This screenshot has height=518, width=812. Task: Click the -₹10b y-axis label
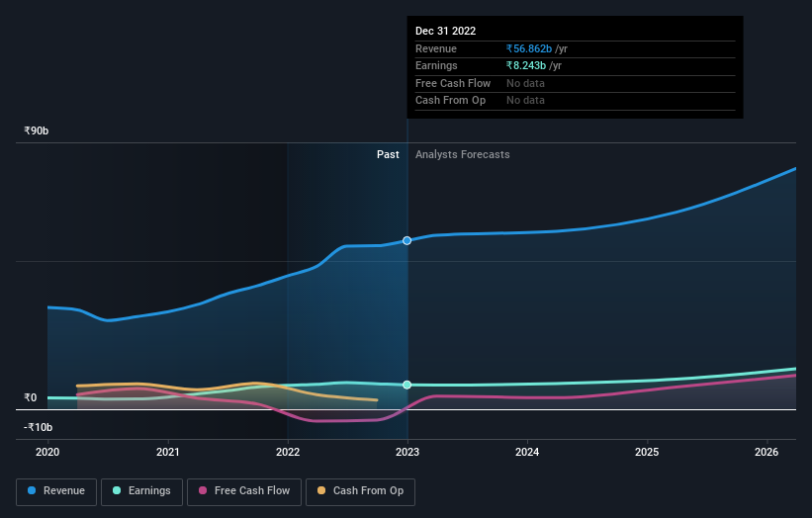pyautogui.click(x=39, y=427)
